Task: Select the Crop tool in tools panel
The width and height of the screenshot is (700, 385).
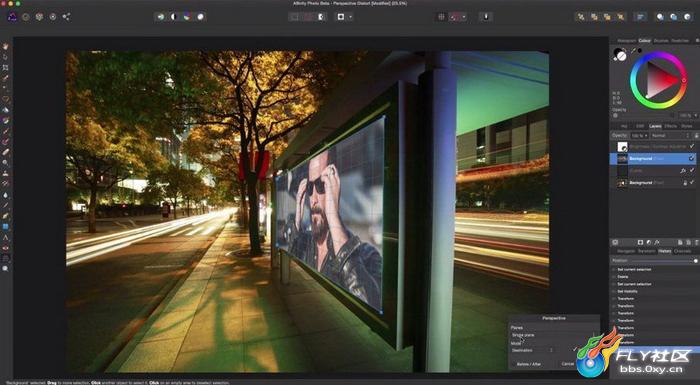Action: (x=5, y=67)
